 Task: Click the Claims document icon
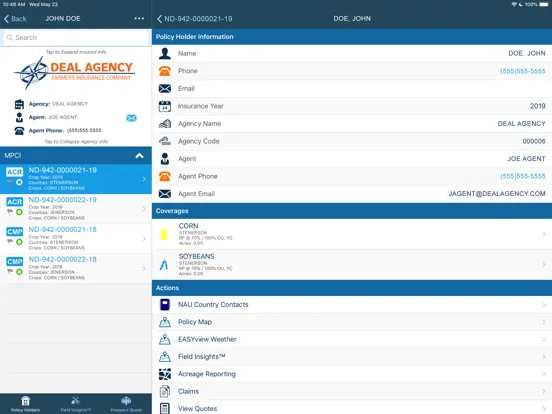[x=165, y=391]
